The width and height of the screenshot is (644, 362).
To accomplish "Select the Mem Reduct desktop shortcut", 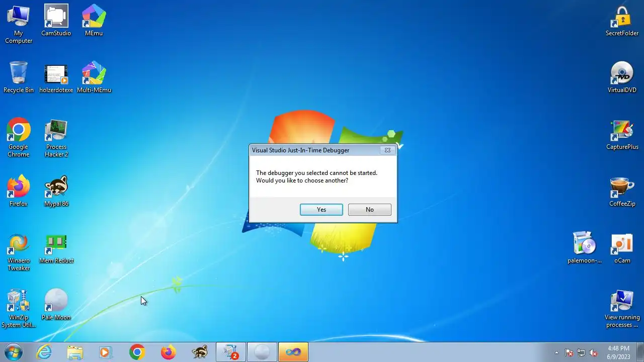I will pyautogui.click(x=56, y=248).
